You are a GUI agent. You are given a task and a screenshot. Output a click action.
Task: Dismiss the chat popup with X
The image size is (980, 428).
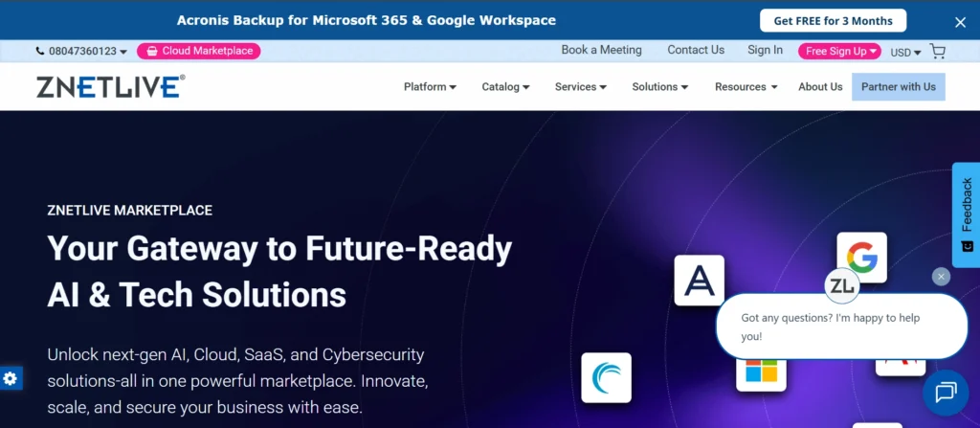click(941, 276)
